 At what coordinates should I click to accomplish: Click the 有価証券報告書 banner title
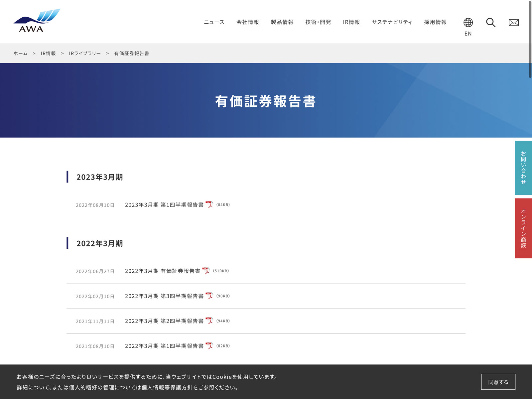(x=265, y=101)
